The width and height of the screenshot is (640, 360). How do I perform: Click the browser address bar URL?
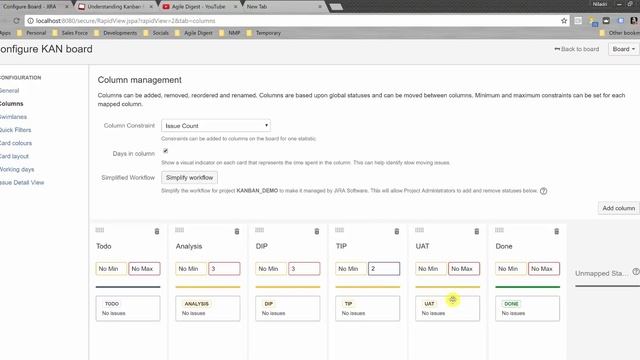pos(125,21)
